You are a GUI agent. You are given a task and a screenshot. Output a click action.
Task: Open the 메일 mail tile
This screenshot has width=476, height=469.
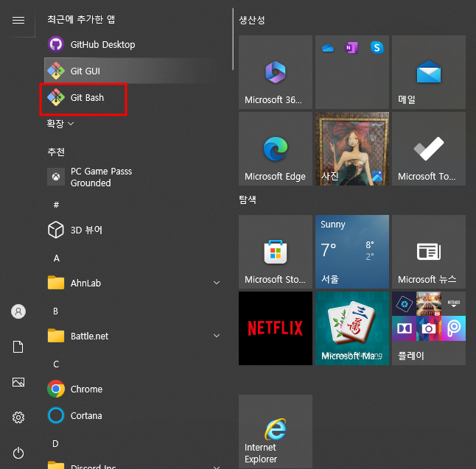click(x=429, y=72)
